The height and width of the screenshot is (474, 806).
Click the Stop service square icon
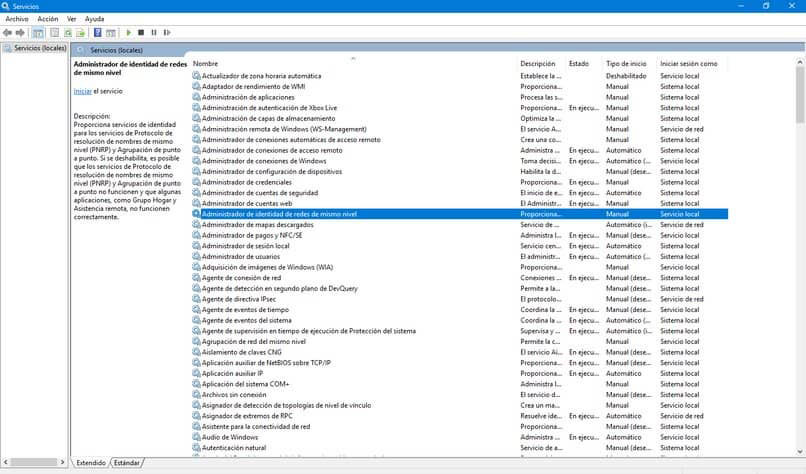pyautogui.click(x=141, y=32)
